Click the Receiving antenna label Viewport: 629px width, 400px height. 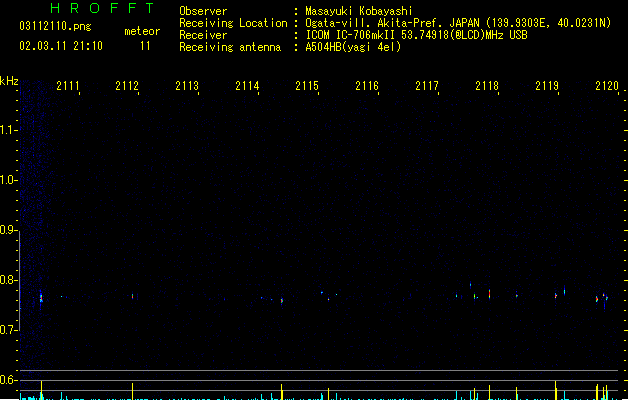coord(230,47)
